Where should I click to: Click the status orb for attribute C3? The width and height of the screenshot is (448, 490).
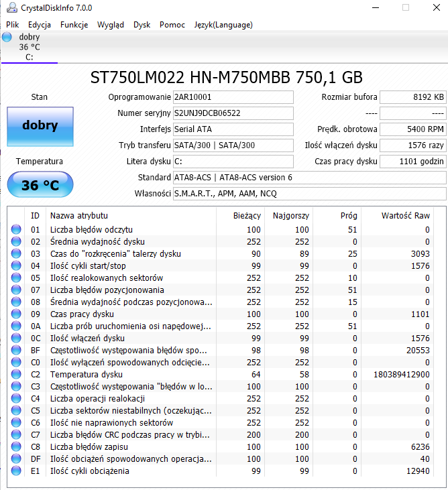tap(16, 386)
